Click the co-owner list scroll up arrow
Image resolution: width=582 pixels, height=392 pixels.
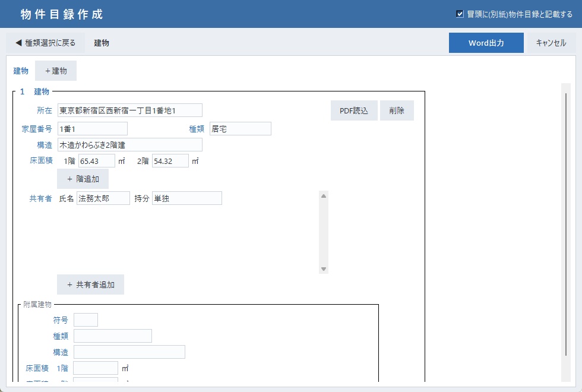point(324,196)
